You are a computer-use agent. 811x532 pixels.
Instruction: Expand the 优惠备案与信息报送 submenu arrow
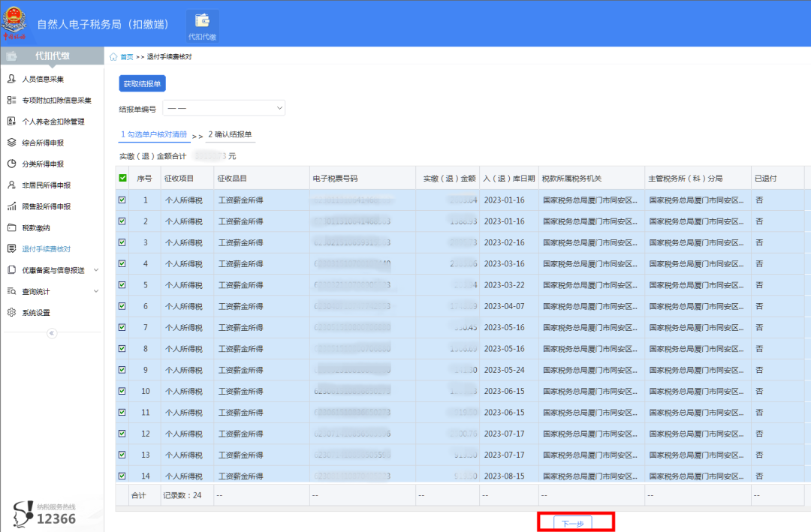click(96, 270)
